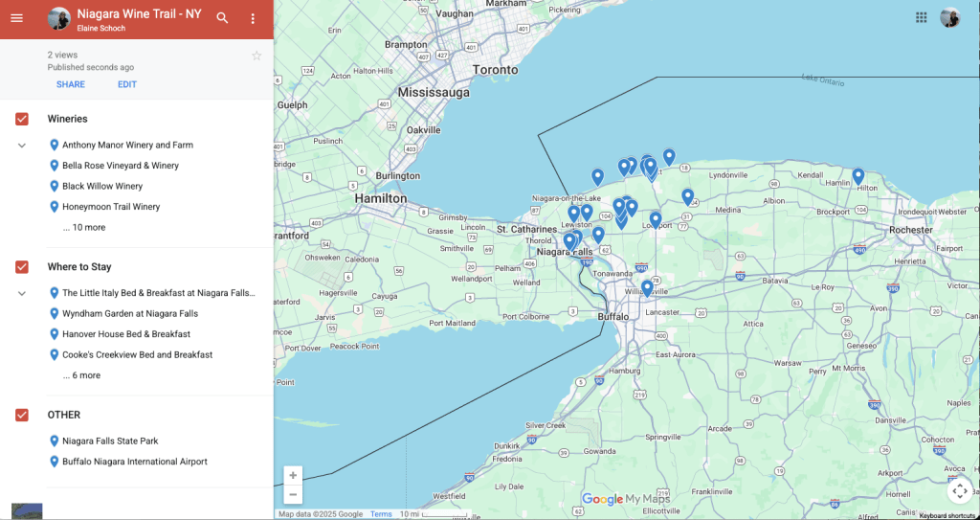
Task: Open Bella Rose Vineyard & Winery entry
Action: point(121,166)
